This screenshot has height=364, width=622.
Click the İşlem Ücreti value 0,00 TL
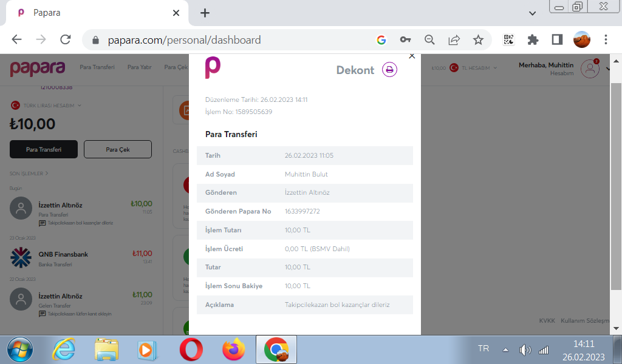coord(317,249)
